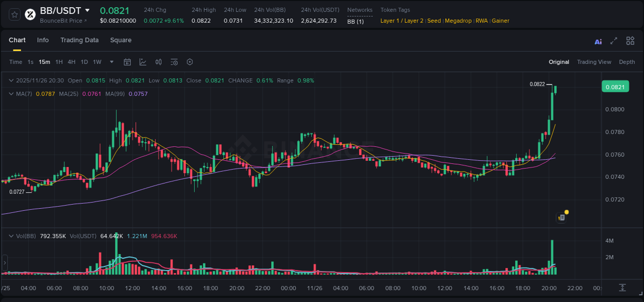The width and height of the screenshot is (644, 302).
Task: Switch to the Trading Data tab
Action: tap(79, 40)
